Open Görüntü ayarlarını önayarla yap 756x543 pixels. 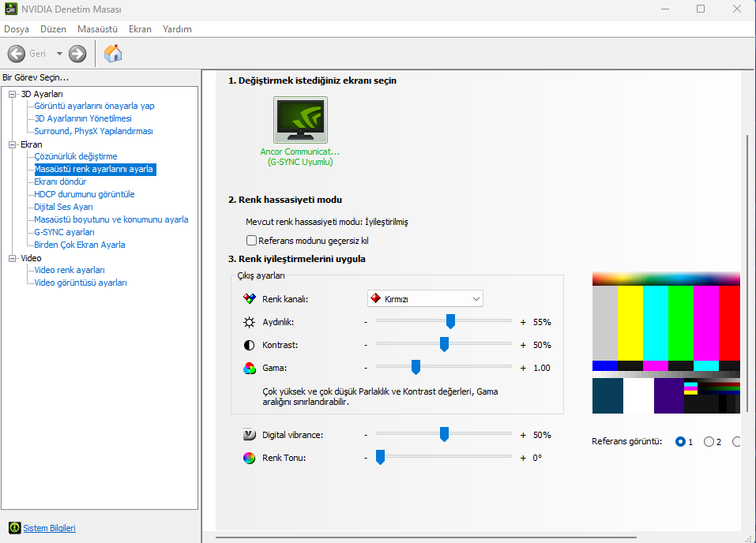click(x=94, y=106)
